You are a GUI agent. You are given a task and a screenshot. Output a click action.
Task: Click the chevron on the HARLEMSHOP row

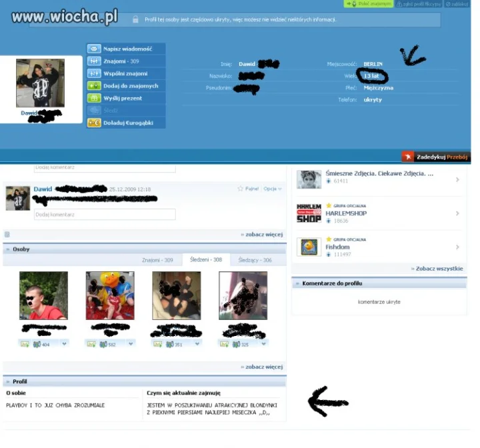[x=457, y=213]
